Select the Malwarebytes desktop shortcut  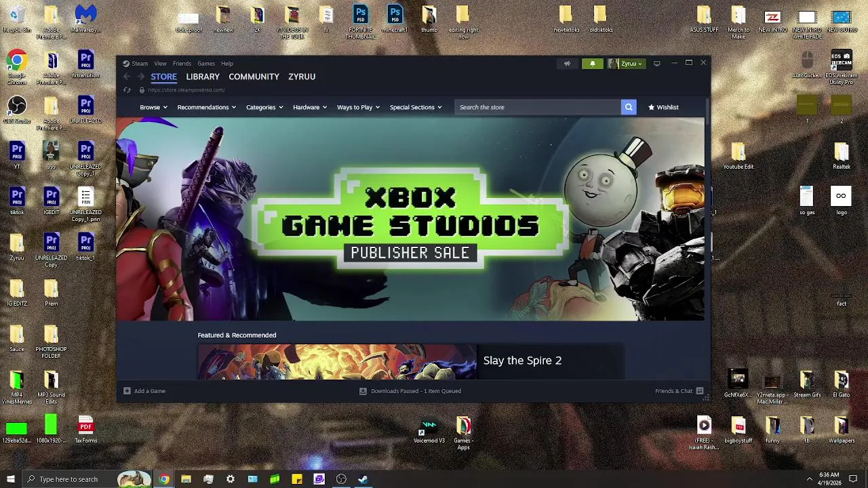[85, 19]
